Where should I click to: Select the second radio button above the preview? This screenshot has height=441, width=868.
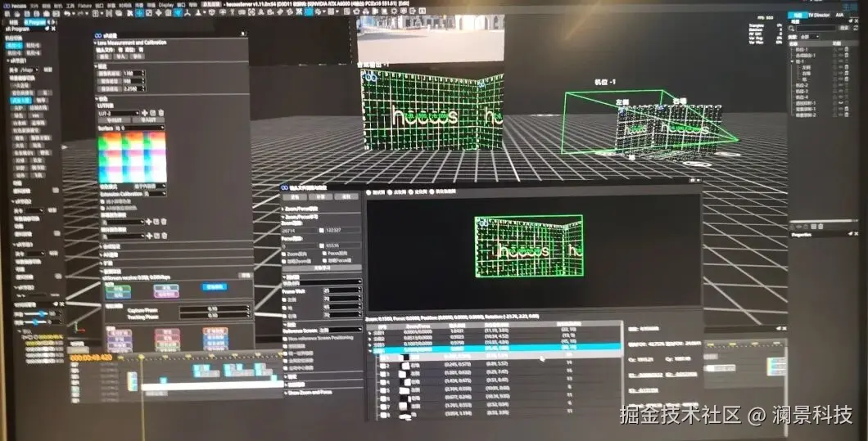(x=390, y=192)
